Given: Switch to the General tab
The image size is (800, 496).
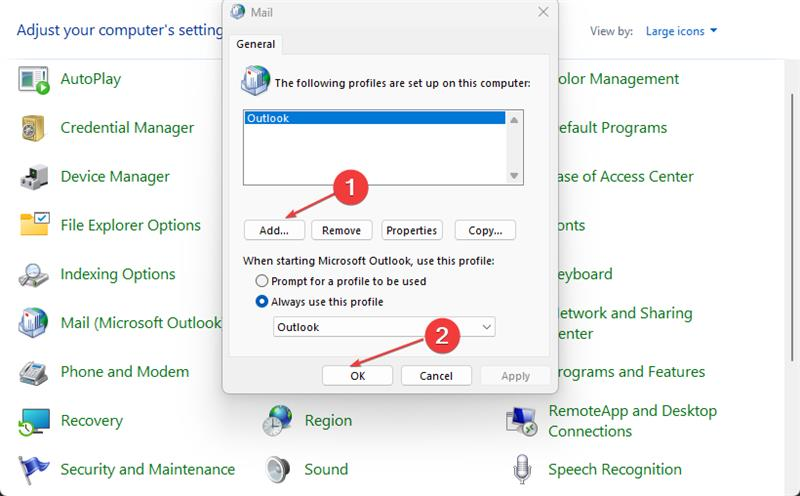Looking at the screenshot, I should (256, 44).
